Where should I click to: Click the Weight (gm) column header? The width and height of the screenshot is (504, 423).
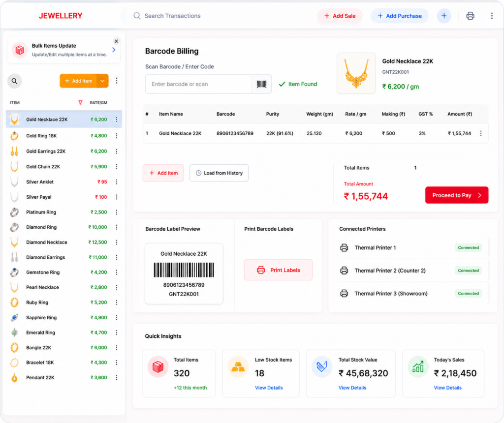click(x=319, y=114)
